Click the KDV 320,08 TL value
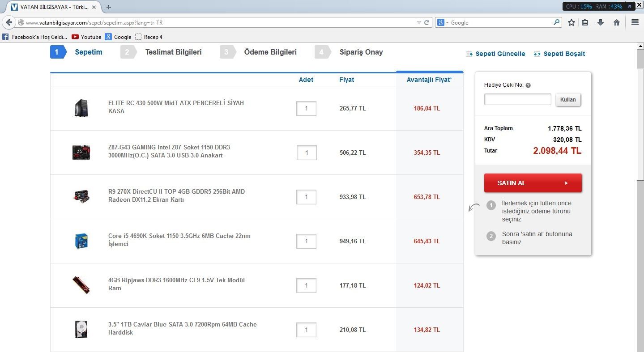644x352 pixels. [567, 140]
